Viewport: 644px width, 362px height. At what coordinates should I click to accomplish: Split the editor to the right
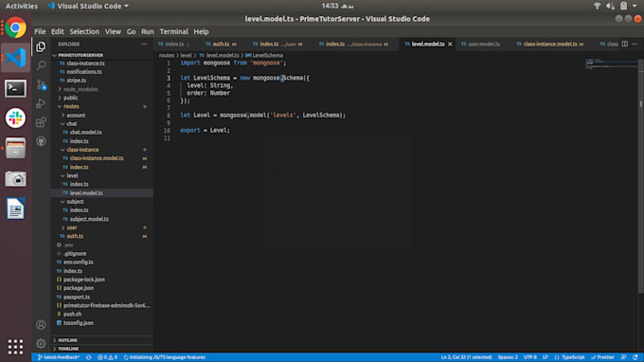click(x=625, y=44)
